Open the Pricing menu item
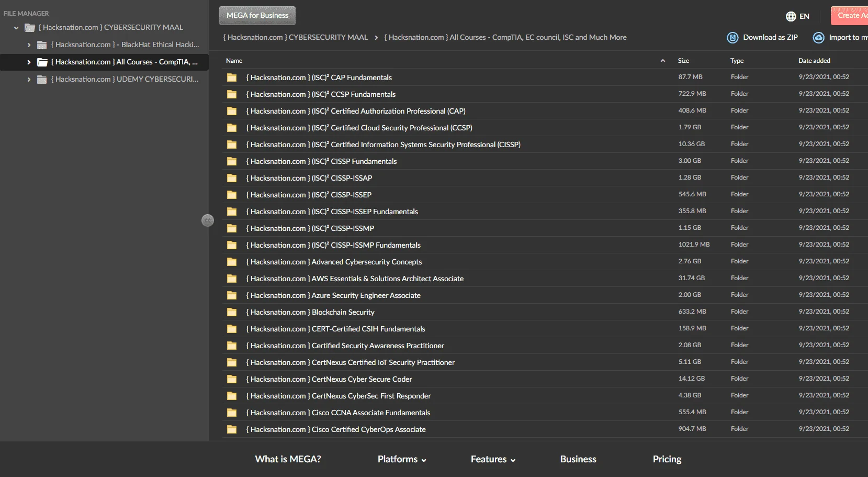This screenshot has width=868, height=477. 667,459
